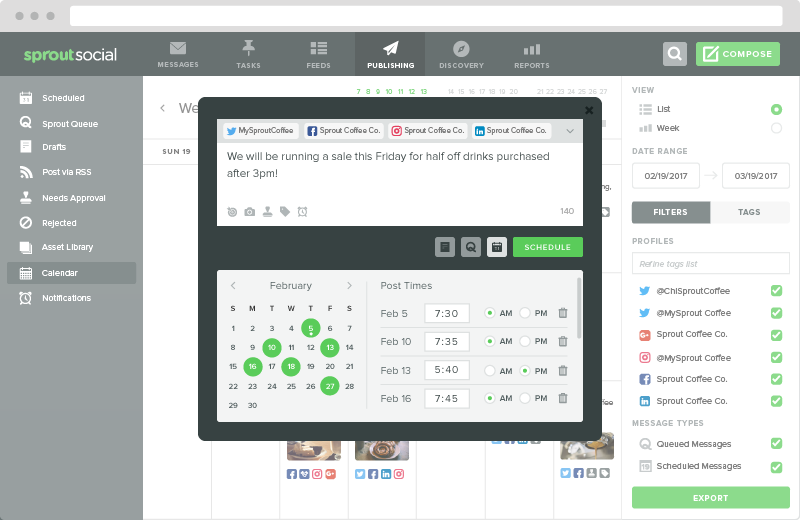Delete the Feb 13 post time
The image size is (800, 520).
563,370
